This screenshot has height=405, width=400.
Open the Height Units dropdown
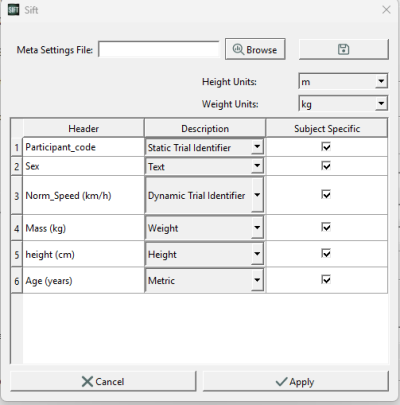coord(343,81)
